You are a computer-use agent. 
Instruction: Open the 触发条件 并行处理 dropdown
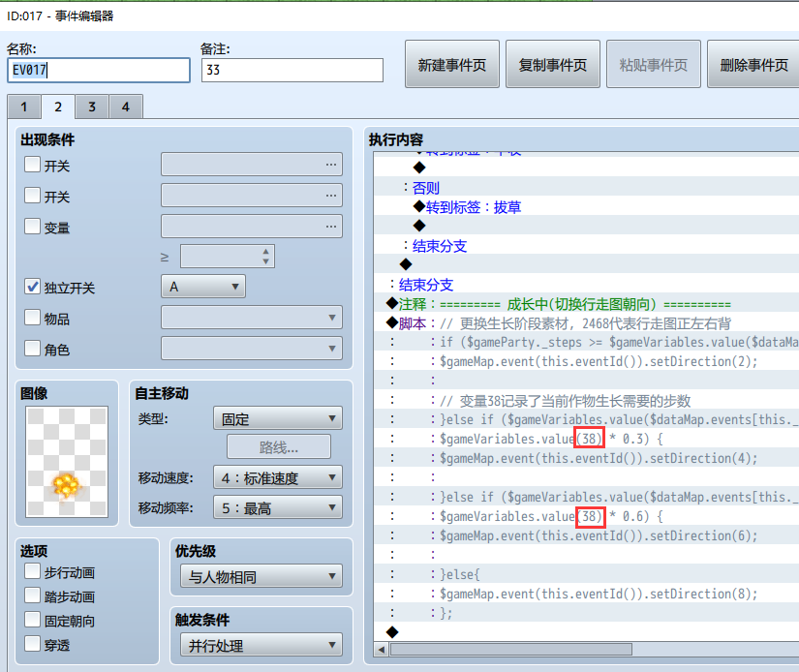(x=261, y=645)
